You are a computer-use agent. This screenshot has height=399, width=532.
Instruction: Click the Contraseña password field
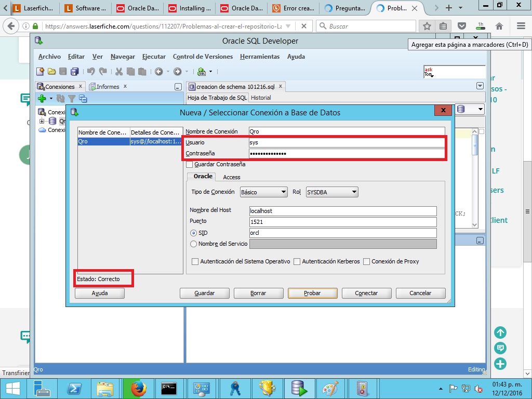[347, 153]
